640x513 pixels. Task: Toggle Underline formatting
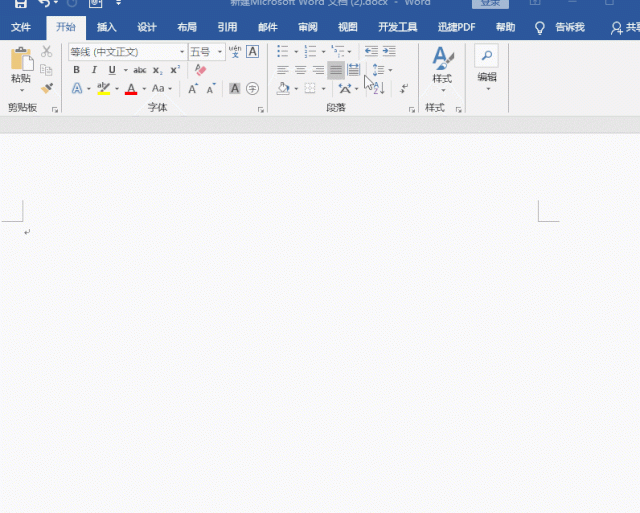pos(112,70)
